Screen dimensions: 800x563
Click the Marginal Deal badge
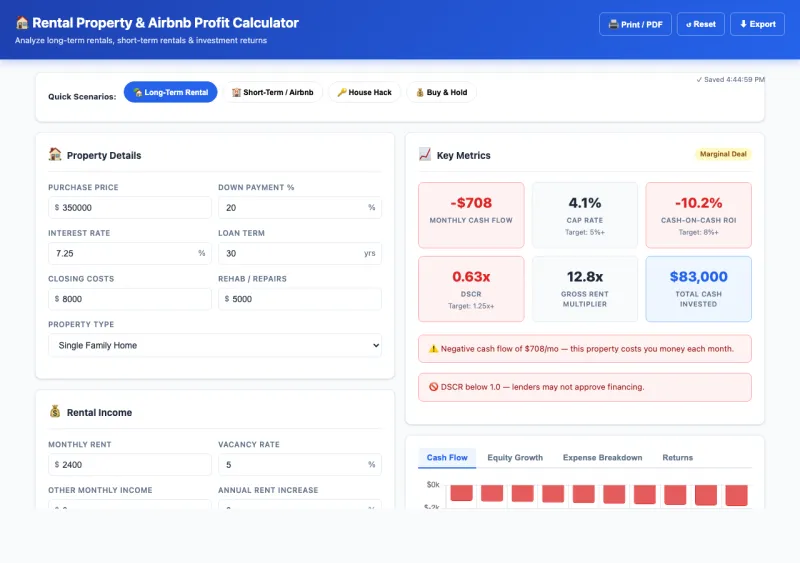(723, 154)
